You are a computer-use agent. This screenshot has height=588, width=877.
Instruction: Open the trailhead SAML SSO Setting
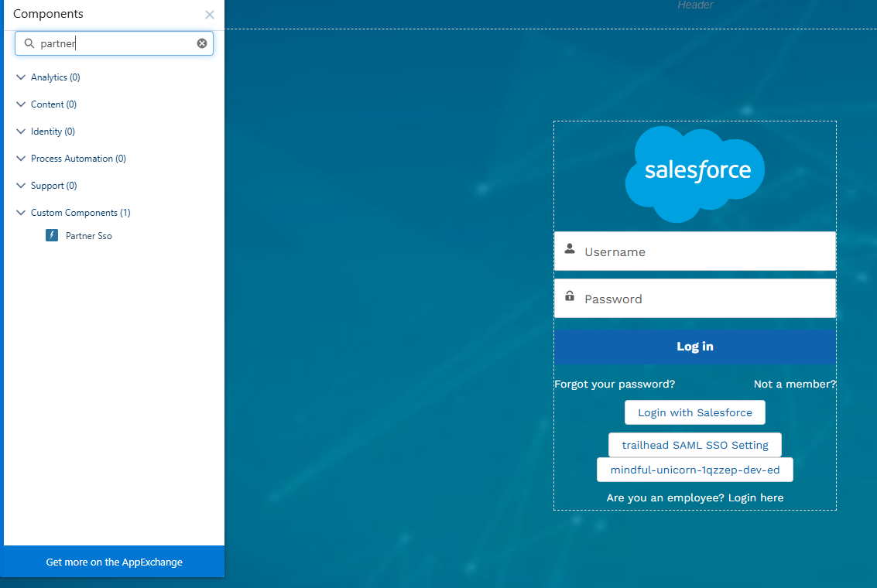(x=694, y=445)
